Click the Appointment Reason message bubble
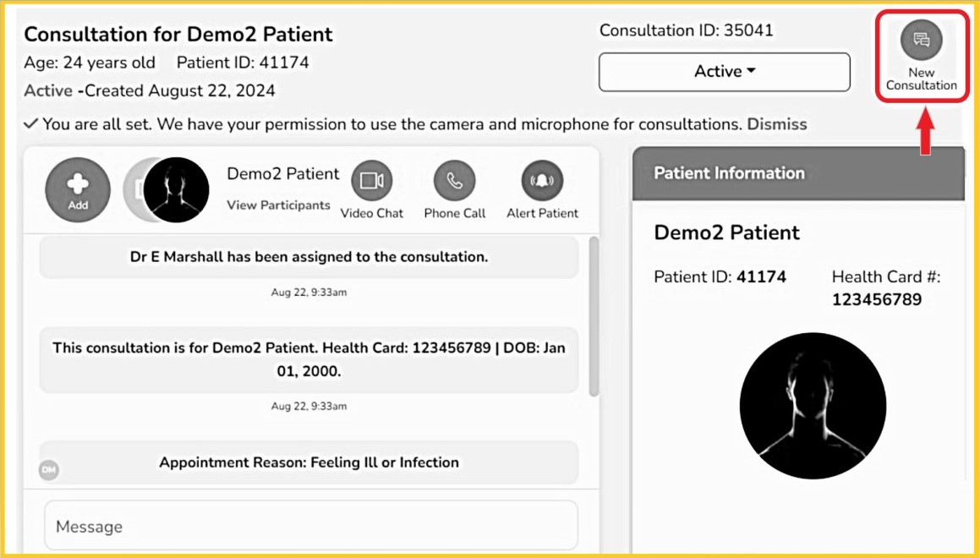Image resolution: width=980 pixels, height=558 pixels. tap(309, 462)
